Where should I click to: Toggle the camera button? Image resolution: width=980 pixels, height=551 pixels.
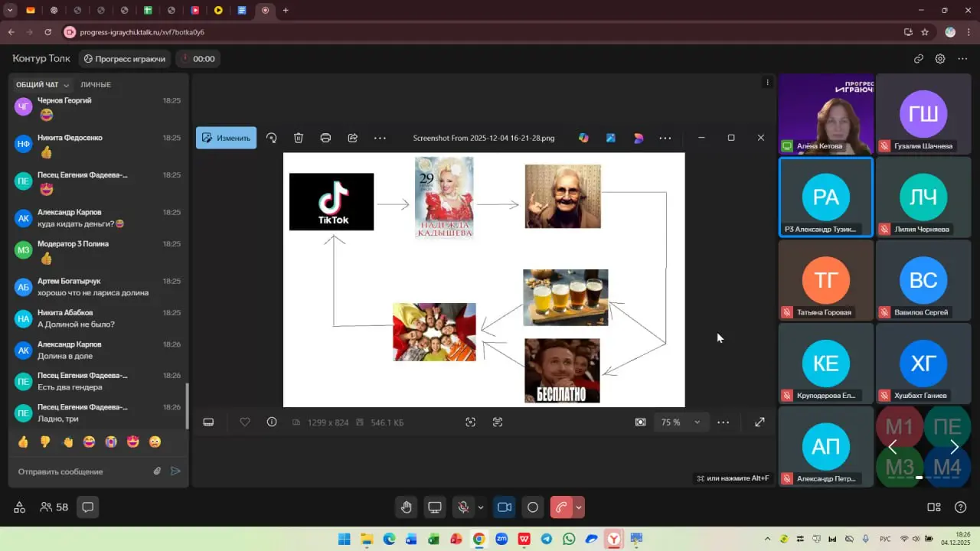(x=505, y=507)
